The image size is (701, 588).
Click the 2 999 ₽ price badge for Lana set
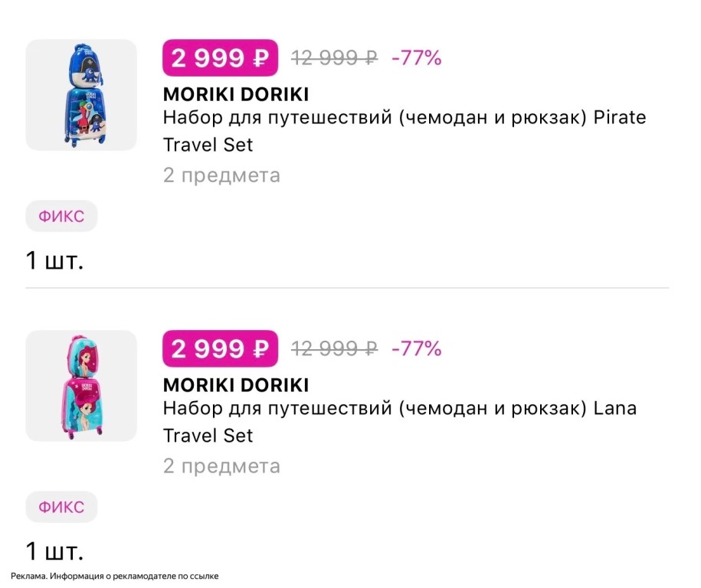tap(220, 349)
